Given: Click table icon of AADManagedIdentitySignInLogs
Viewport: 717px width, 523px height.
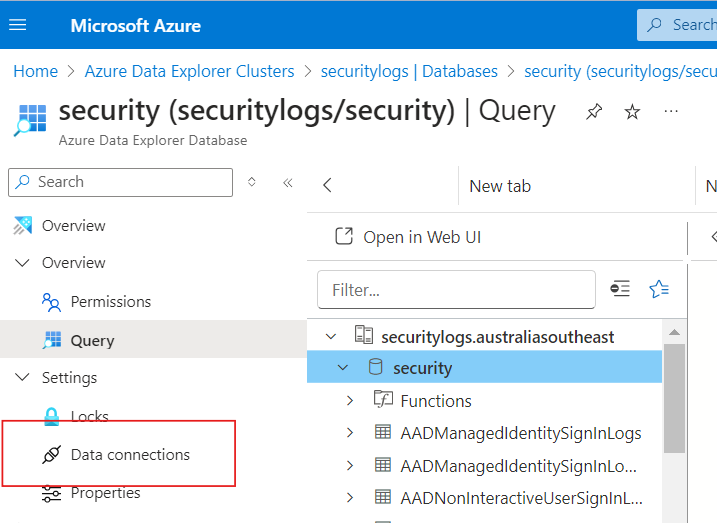Looking at the screenshot, I should [383, 432].
